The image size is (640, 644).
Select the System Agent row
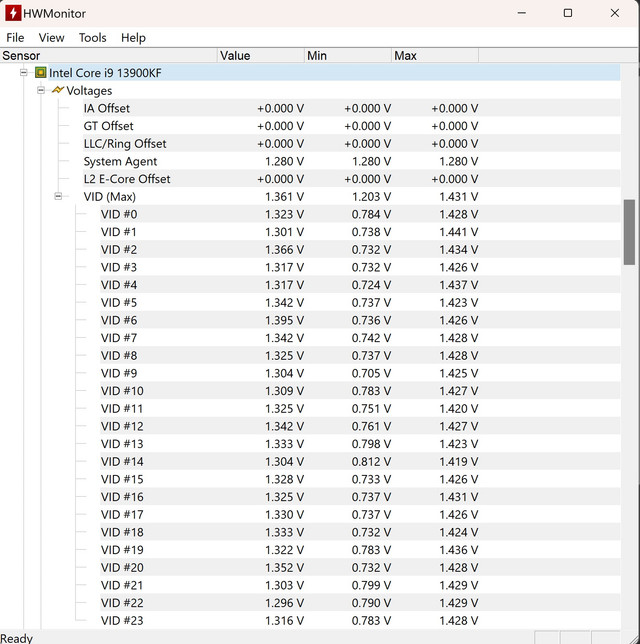pyautogui.click(x=351, y=161)
